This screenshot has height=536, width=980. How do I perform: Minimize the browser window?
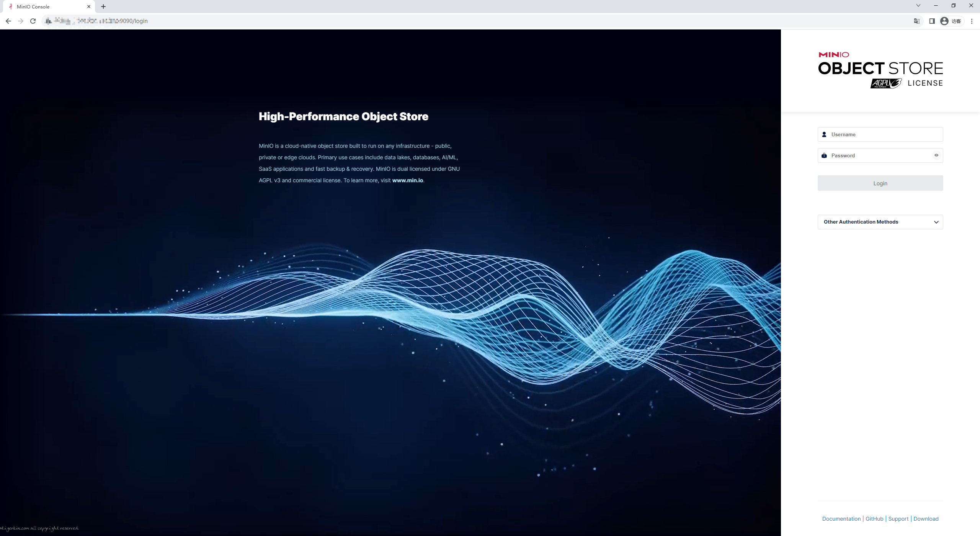[936, 5]
